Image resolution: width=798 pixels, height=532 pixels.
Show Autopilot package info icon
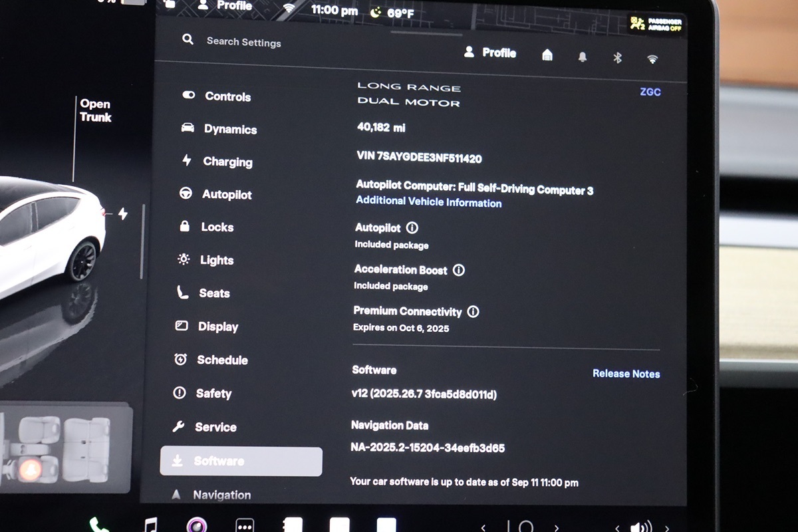click(412, 228)
